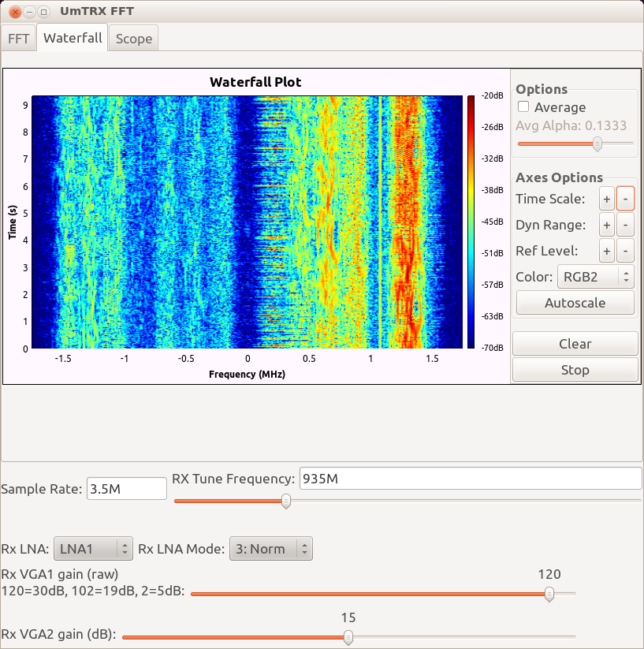This screenshot has height=649, width=644.
Task: Click the RX Tune Frequency field
Action: [x=471, y=479]
